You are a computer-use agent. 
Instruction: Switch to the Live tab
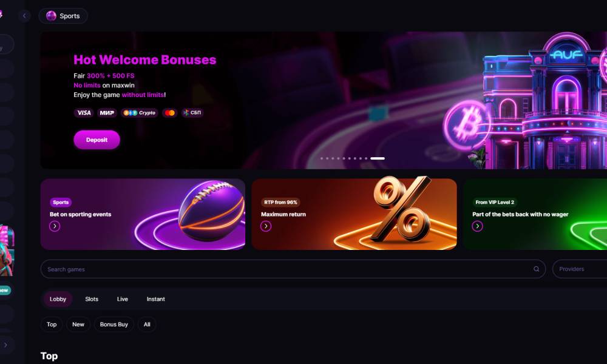[123, 299]
